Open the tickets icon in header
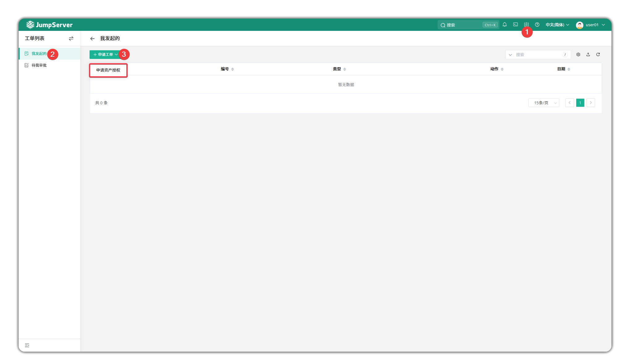Viewport: 630px width, 364px height. click(x=526, y=25)
